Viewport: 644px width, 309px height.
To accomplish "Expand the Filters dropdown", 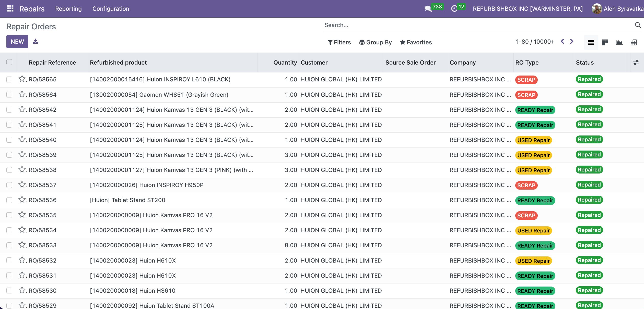I will tap(339, 42).
